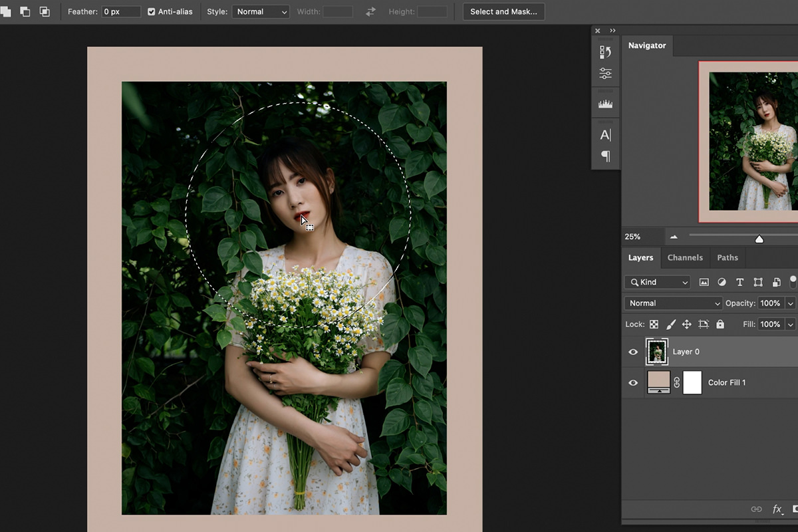Expand the Kind filter dropdown

tap(657, 283)
